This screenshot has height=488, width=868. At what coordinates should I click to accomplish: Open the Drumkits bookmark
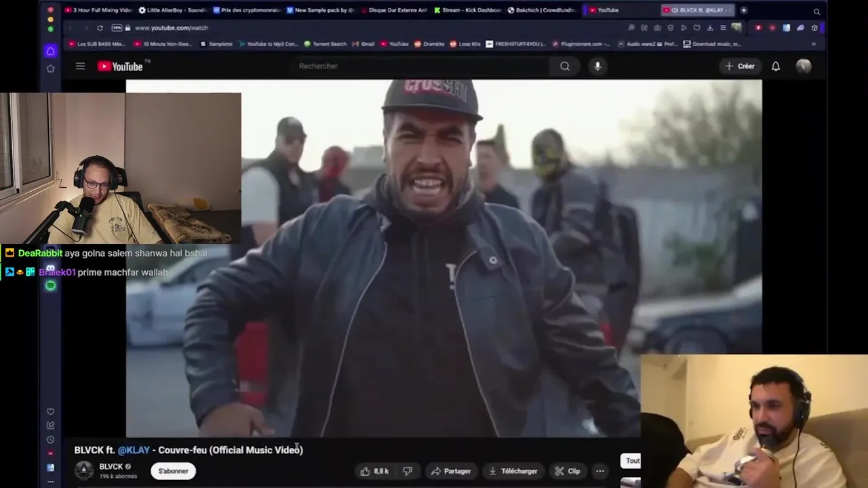pos(429,44)
